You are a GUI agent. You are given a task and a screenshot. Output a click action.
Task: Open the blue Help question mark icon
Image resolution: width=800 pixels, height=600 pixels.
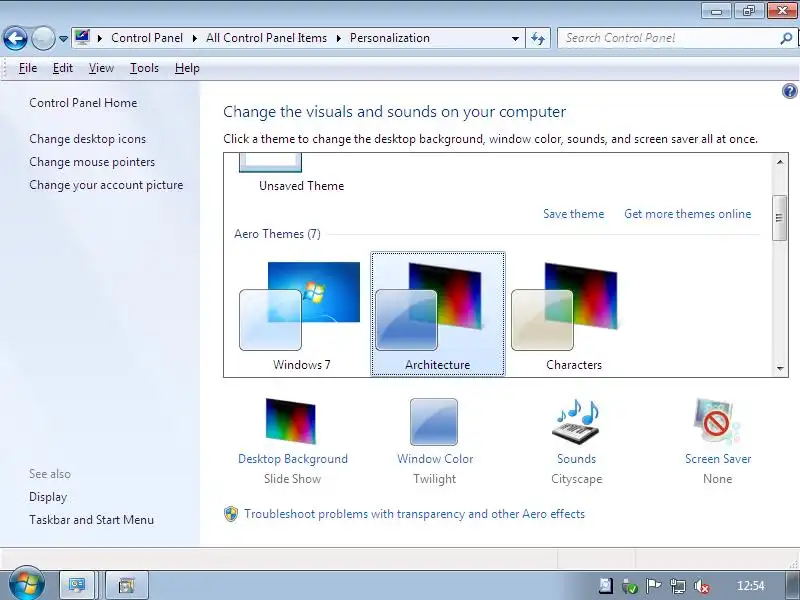coord(789,91)
